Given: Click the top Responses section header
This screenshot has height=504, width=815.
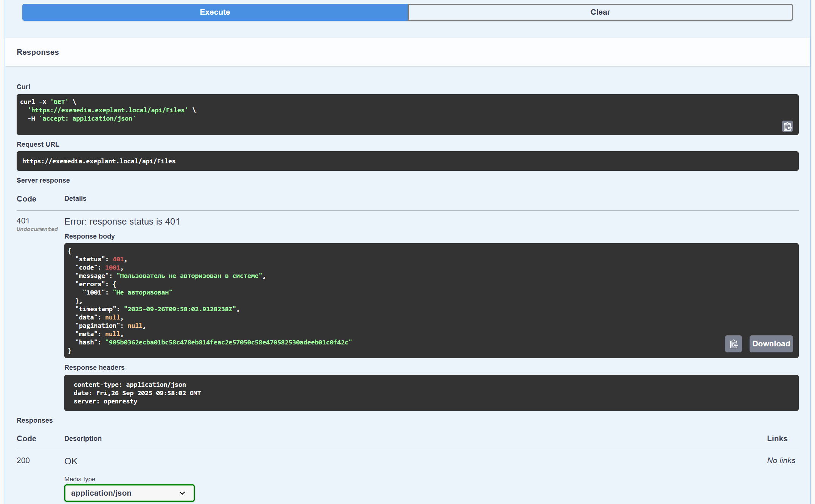Looking at the screenshot, I should (x=38, y=52).
